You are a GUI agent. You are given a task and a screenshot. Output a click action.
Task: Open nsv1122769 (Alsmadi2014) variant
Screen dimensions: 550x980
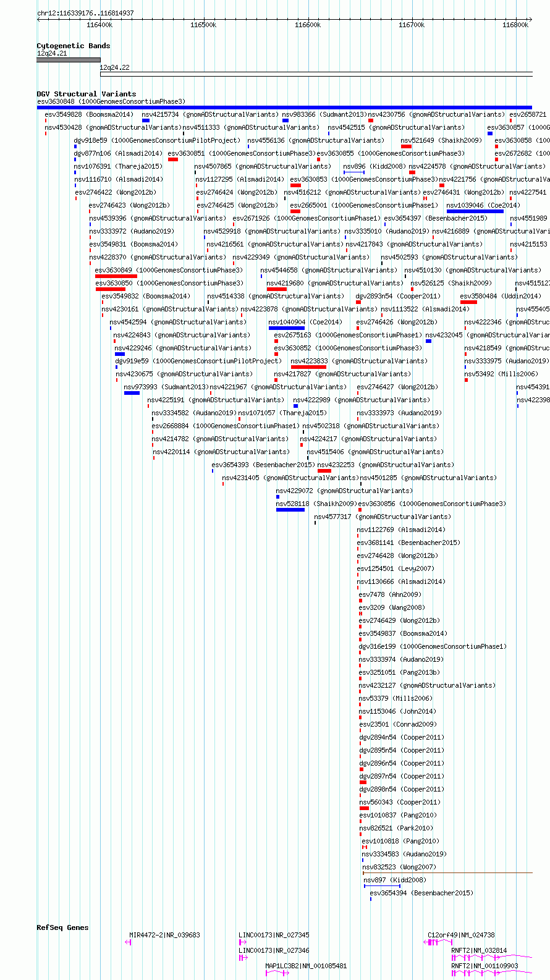[x=401, y=530]
